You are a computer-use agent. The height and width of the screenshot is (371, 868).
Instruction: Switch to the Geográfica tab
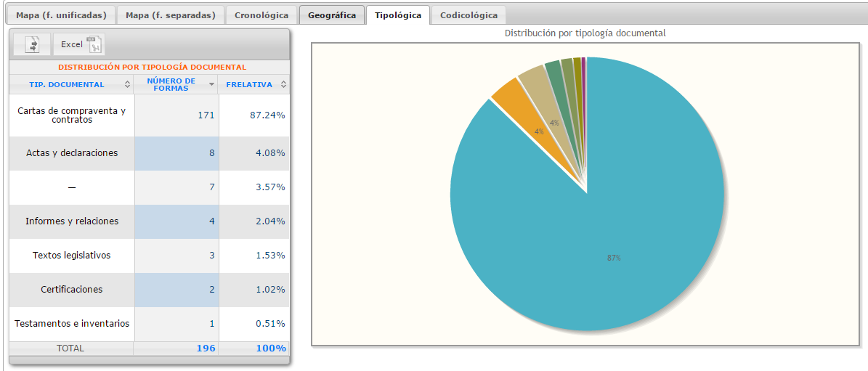pos(331,15)
